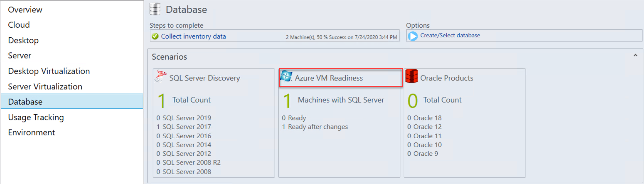This screenshot has height=184, width=644.
Task: Click the '1 Ready after changes' row
Action: coord(315,127)
